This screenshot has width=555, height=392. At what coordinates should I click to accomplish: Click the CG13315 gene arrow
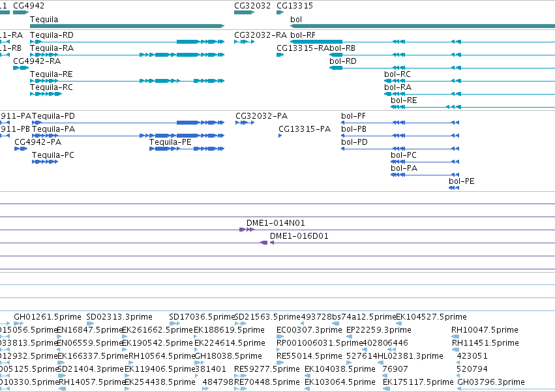(x=280, y=12)
